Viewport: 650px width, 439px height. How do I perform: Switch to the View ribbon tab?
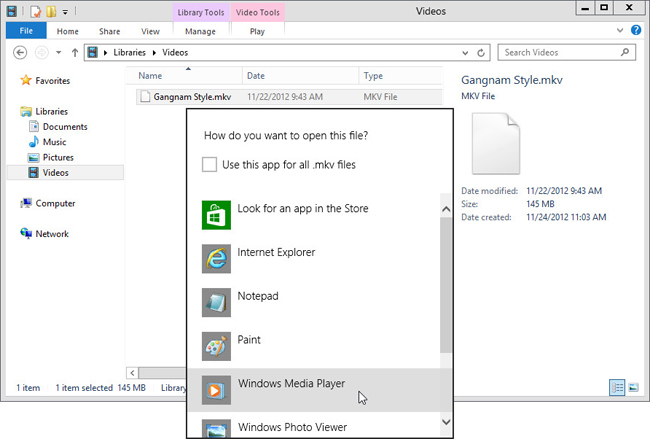point(150,32)
